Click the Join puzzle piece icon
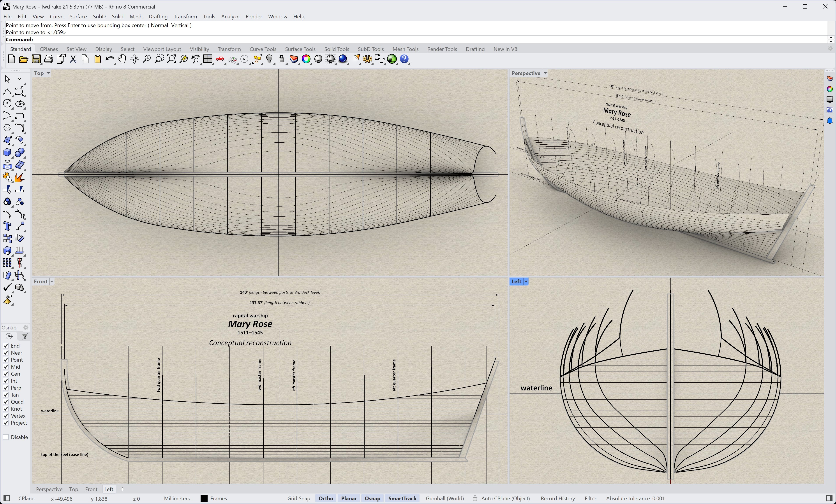The width and height of the screenshot is (836, 504). pyautogui.click(x=7, y=177)
